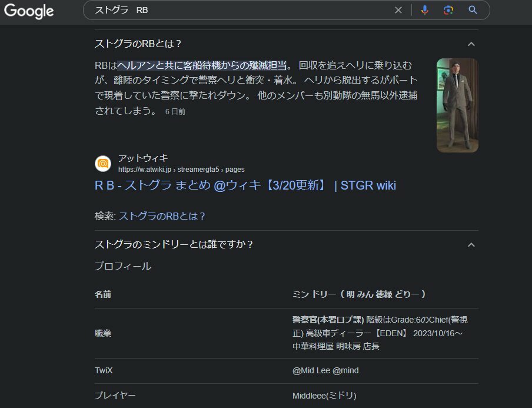Select the highlighted ヘルアンと共に客船待機からの殲滅担当 text
The image size is (532, 408).
pyautogui.click(x=202, y=65)
